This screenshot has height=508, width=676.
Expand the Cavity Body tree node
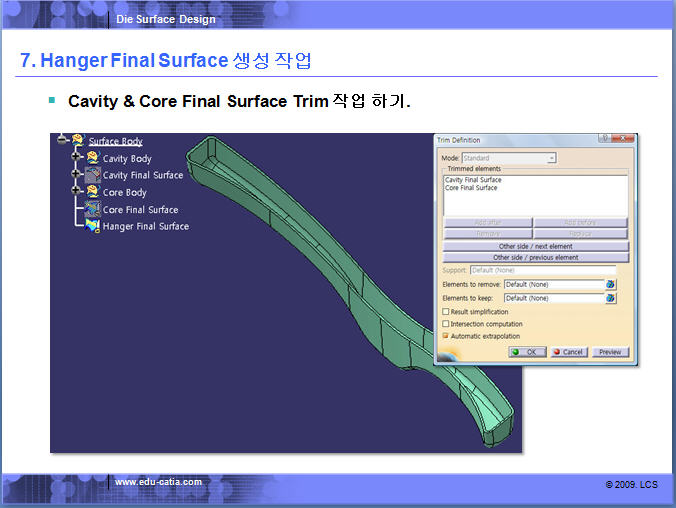[76, 158]
